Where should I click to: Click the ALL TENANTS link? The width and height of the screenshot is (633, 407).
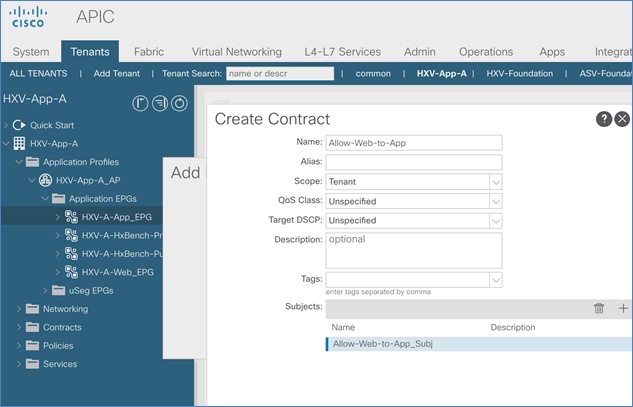point(38,73)
